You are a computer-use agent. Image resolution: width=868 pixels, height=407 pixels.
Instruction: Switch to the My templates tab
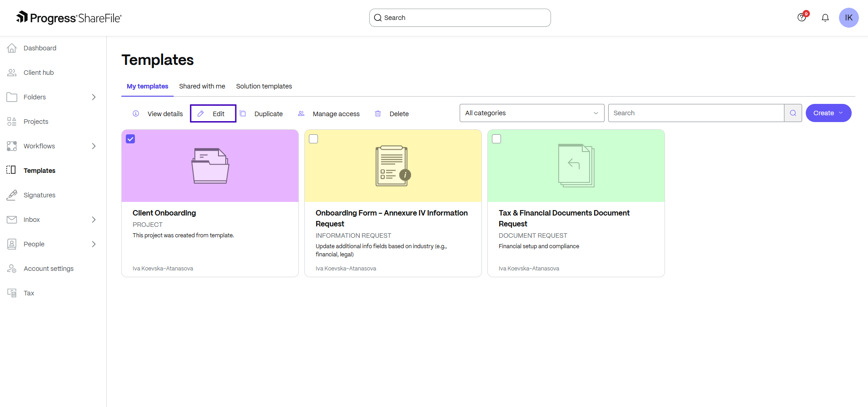click(148, 86)
